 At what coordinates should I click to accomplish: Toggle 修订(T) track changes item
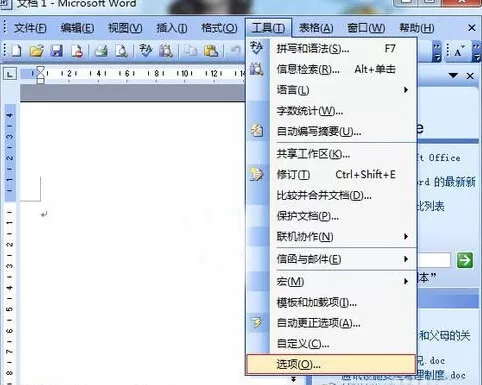(331, 175)
